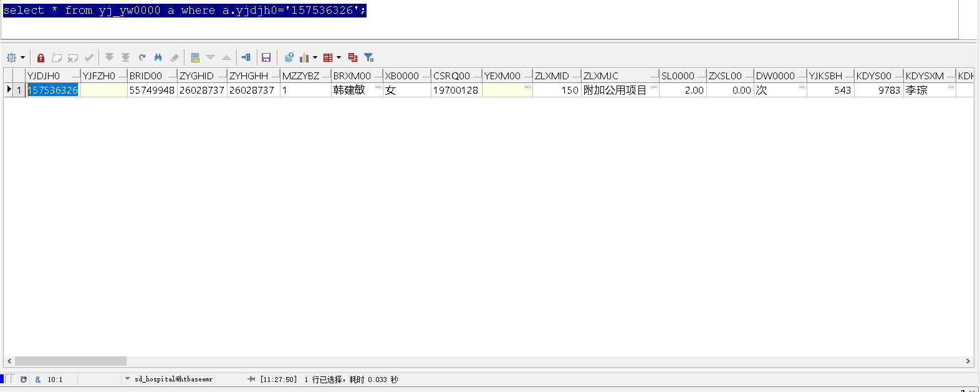The height and width of the screenshot is (392, 980).
Task: Click the post changes checkmark icon
Action: 89,57
